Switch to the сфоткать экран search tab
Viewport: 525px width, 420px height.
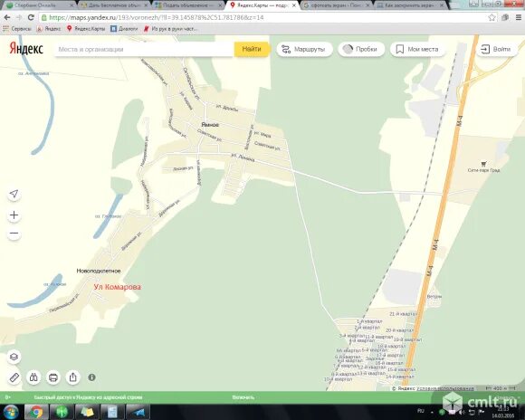[x=336, y=5]
